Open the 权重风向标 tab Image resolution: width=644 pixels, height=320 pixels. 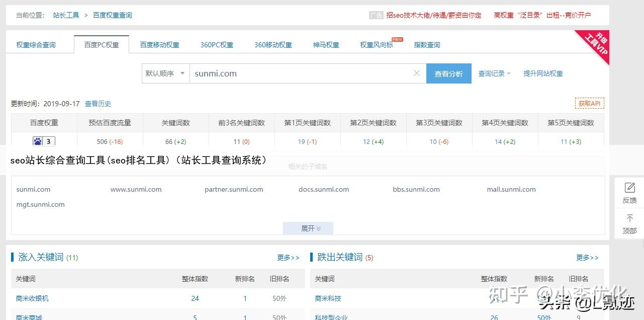click(x=377, y=45)
